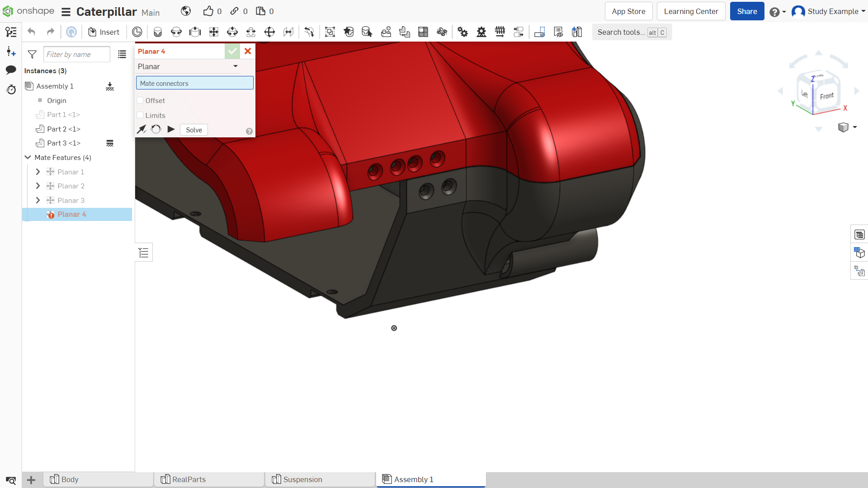Click the Insert button

pos(104,32)
